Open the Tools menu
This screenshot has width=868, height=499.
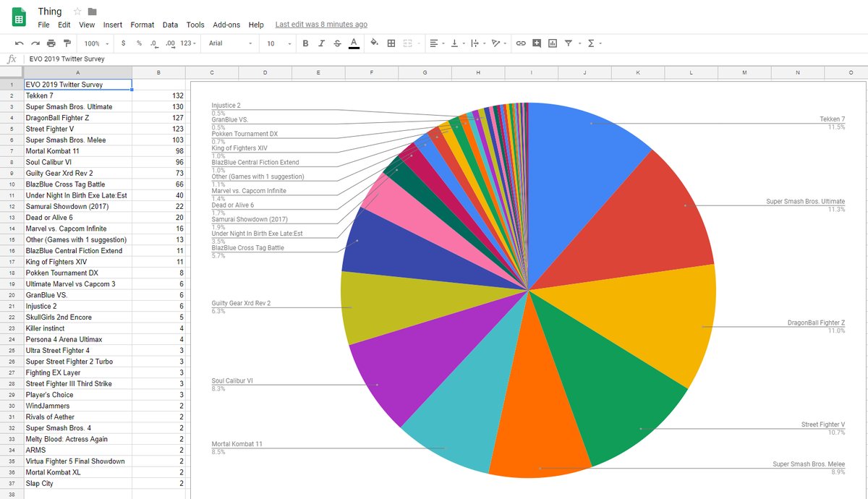[195, 25]
